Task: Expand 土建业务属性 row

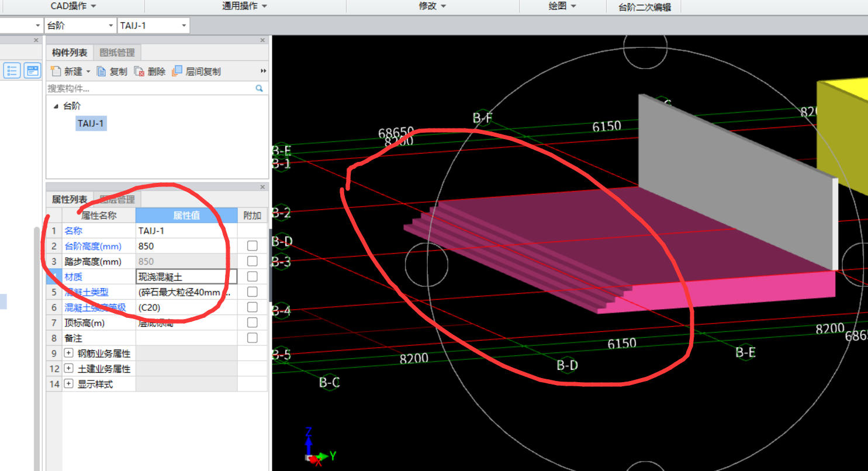Action: point(68,369)
